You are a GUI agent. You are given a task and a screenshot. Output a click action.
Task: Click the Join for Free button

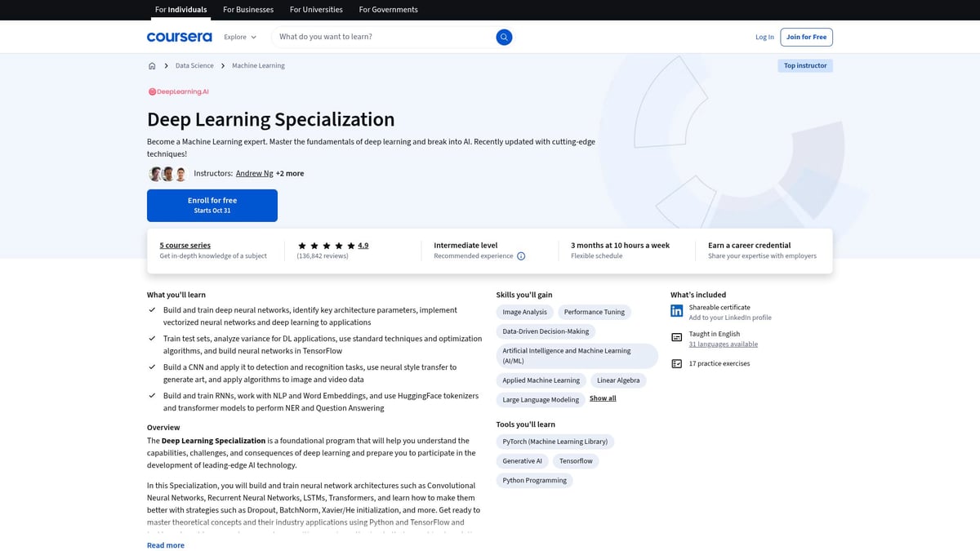coord(806,37)
